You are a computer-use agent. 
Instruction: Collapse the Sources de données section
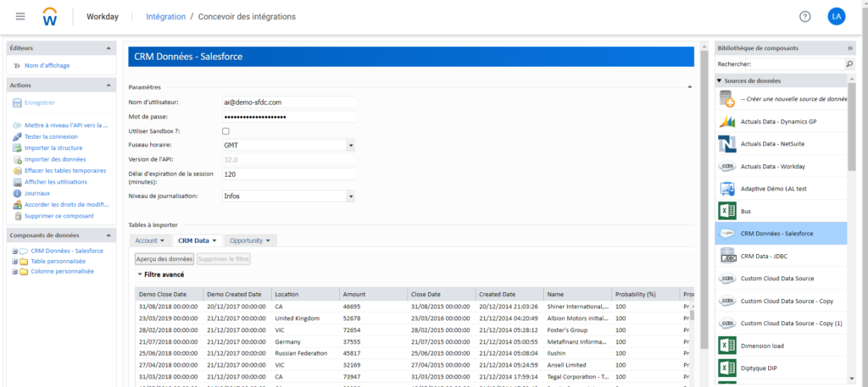pyautogui.click(x=719, y=80)
